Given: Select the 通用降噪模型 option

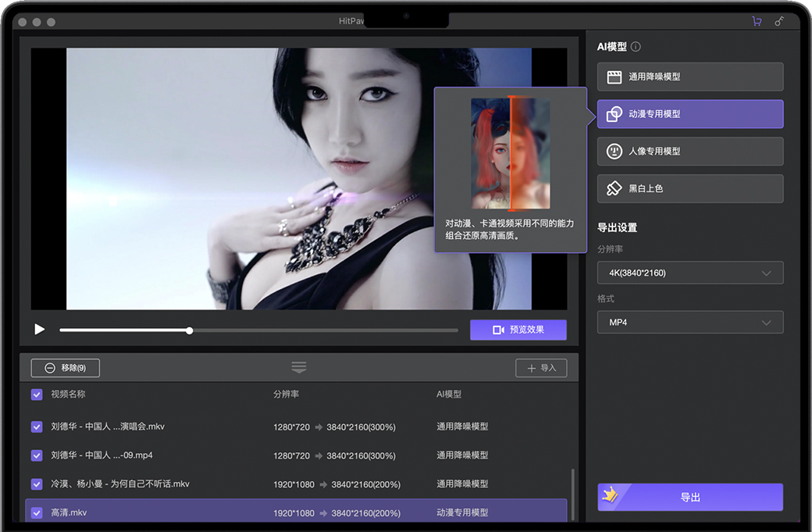Looking at the screenshot, I should [690, 77].
